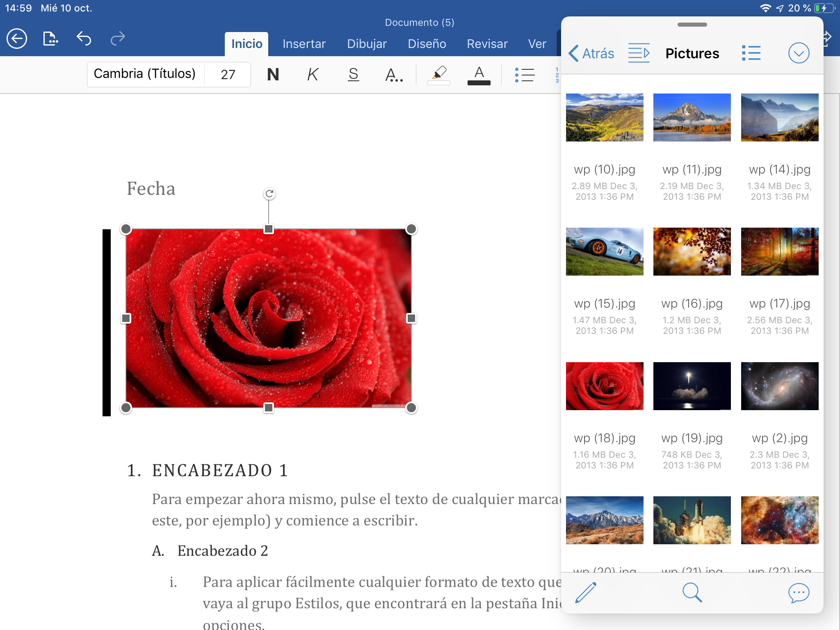Tap the back arrow circle icon
This screenshot has width=840, height=630.
click(17, 39)
